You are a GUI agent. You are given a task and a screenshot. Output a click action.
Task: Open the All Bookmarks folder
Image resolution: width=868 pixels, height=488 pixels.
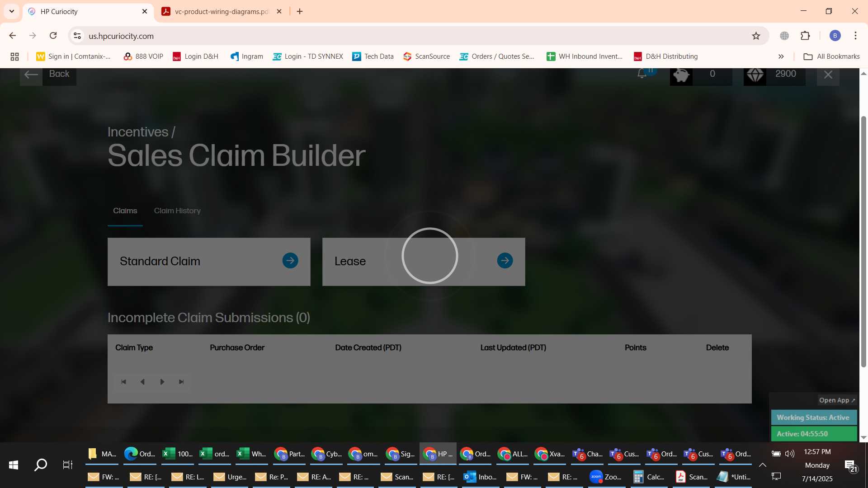tap(832, 56)
